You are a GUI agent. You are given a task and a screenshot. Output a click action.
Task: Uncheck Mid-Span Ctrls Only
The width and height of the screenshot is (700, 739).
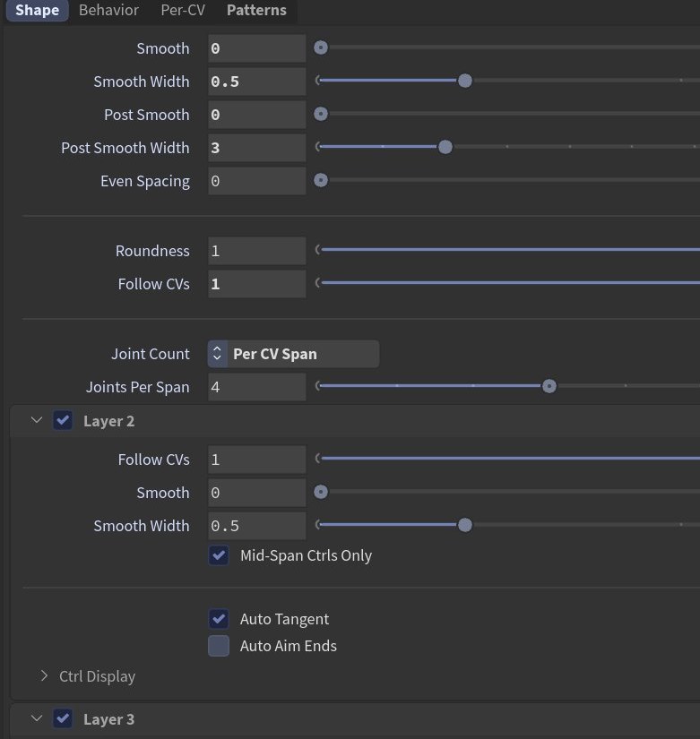pyautogui.click(x=219, y=555)
